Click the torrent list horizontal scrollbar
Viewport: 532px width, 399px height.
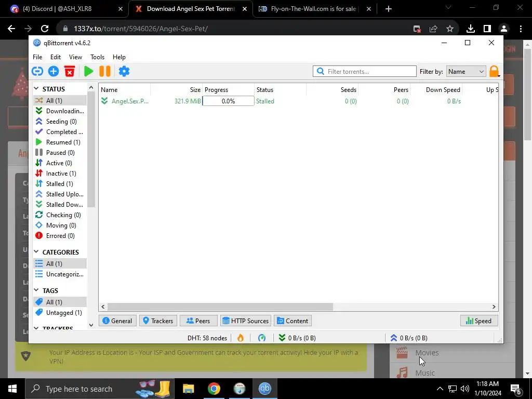[220, 307]
